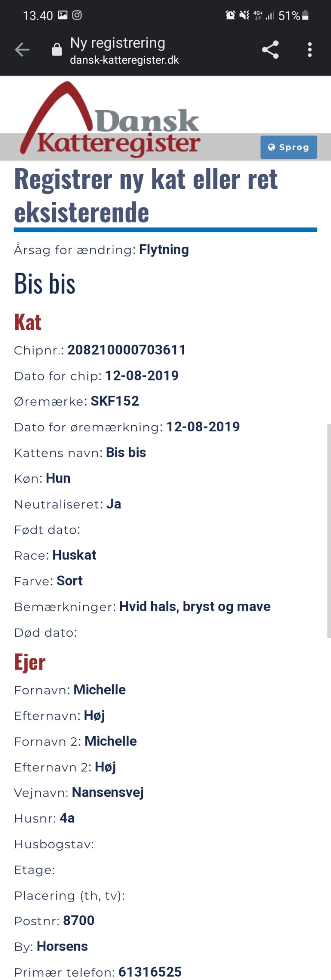Tap the muted sound status icon
Screen dimensions: 331x980
[x=244, y=15]
